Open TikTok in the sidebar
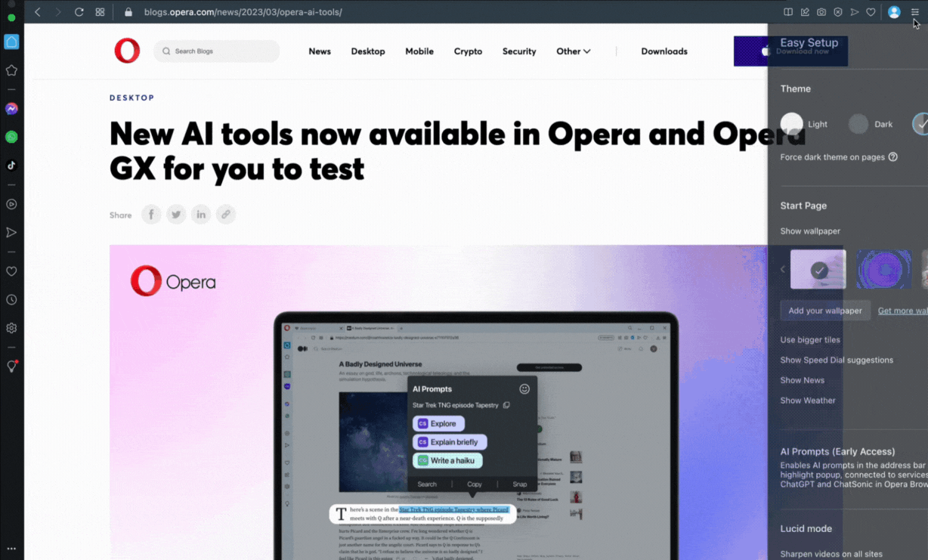 click(11, 166)
